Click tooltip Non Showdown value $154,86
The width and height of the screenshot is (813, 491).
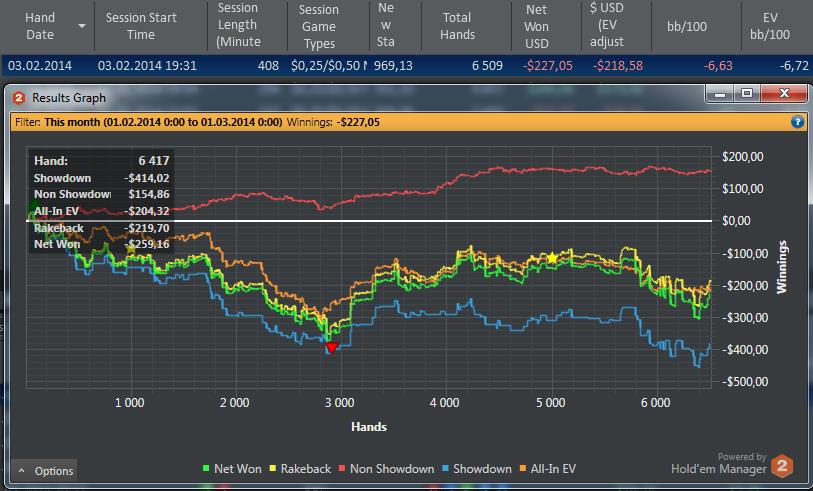tap(149, 194)
